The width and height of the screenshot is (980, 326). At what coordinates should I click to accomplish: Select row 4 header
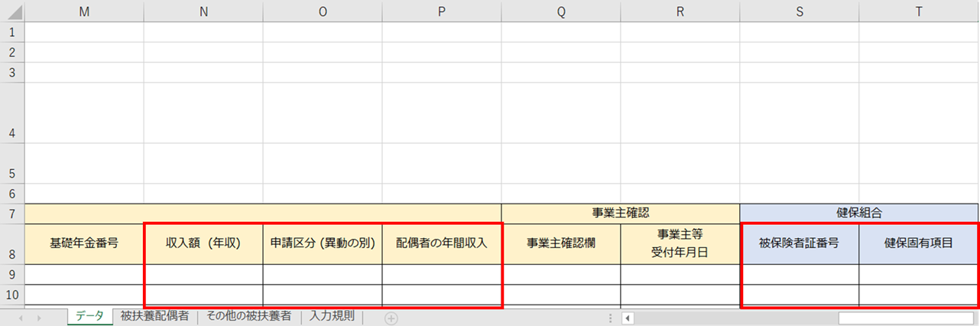(12, 112)
